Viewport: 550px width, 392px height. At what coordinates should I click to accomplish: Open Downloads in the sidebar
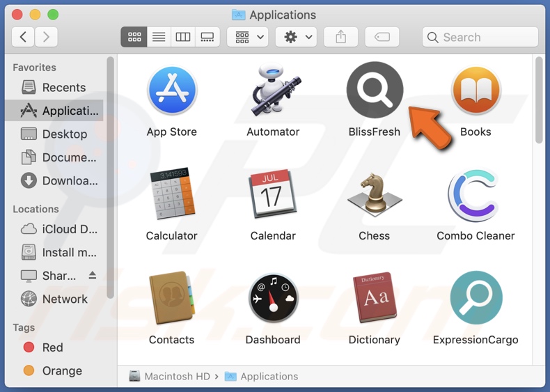[x=54, y=181]
